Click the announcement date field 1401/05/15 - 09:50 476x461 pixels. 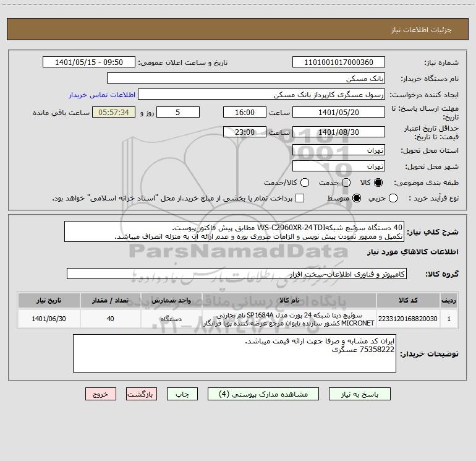(89, 62)
